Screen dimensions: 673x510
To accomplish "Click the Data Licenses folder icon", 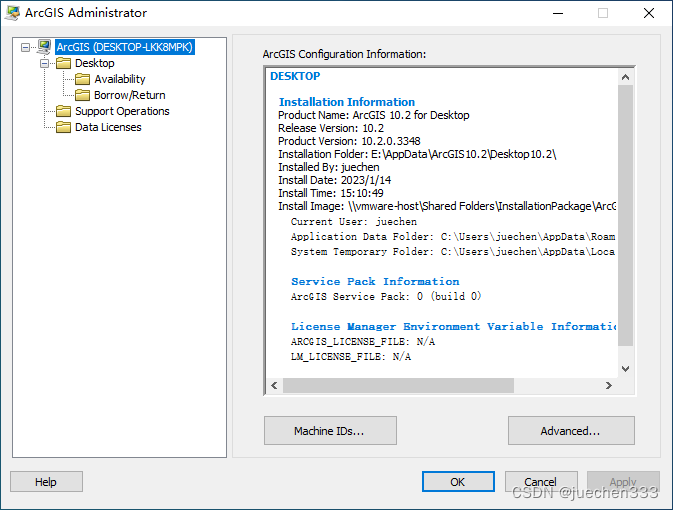I will pos(64,127).
